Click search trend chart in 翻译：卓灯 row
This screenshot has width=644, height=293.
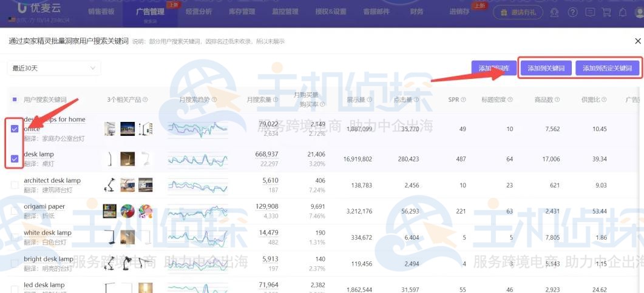[x=197, y=159]
